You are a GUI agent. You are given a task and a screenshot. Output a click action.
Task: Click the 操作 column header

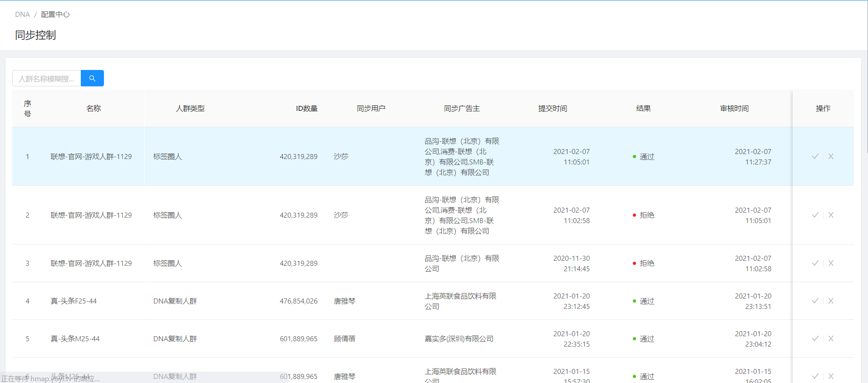pos(823,108)
